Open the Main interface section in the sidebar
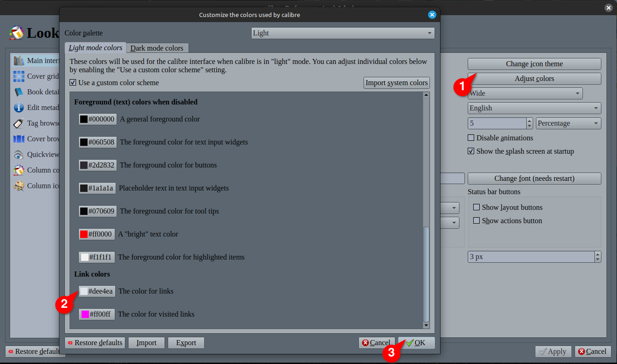This screenshot has width=617, height=364. point(36,61)
